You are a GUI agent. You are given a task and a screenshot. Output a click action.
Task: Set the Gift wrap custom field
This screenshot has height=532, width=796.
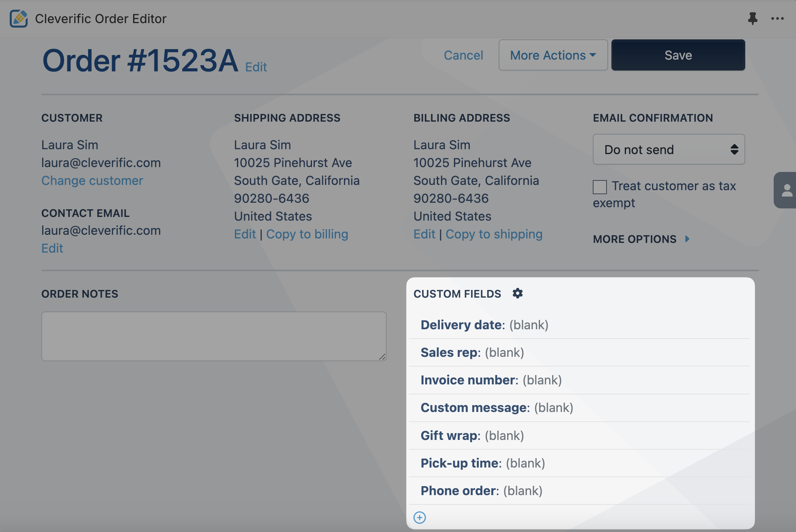click(579, 435)
